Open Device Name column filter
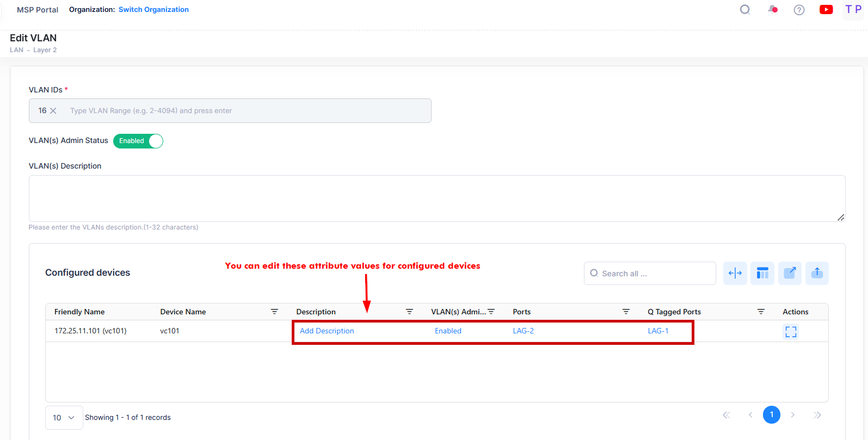 [274, 312]
